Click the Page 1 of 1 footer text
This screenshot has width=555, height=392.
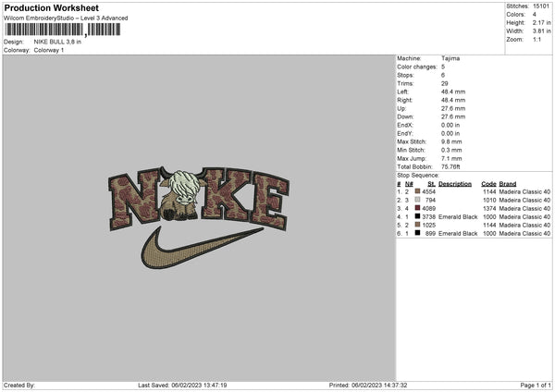pos(536,385)
